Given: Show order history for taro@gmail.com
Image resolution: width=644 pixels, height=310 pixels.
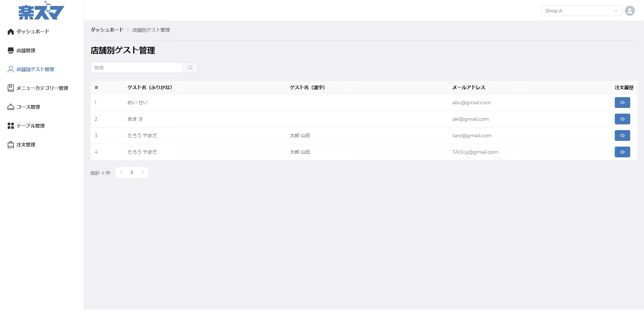Looking at the screenshot, I should tap(622, 135).
